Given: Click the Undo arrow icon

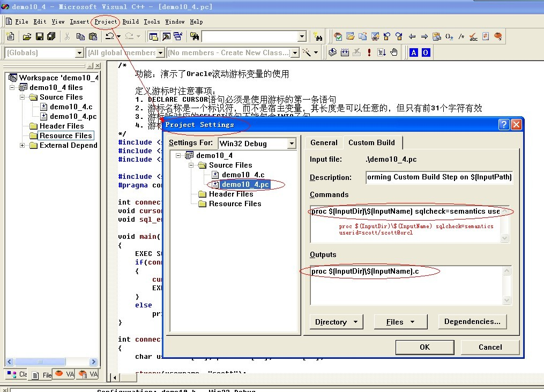Looking at the screenshot, I should [x=110, y=36].
